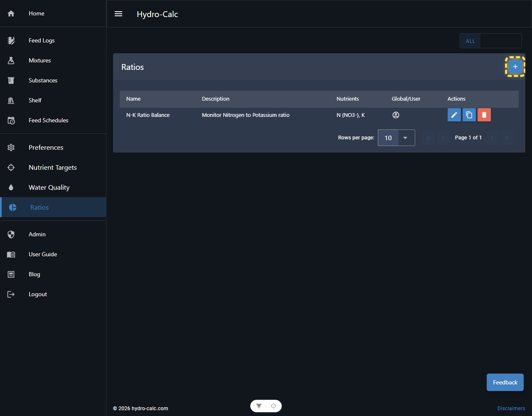
Task: Go to next page of ratios
Action: [x=492, y=138]
